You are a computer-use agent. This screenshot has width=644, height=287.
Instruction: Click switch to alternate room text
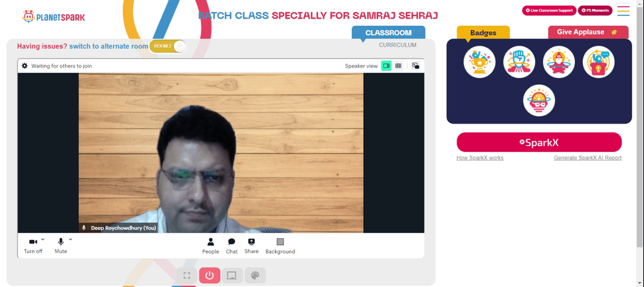108,46
